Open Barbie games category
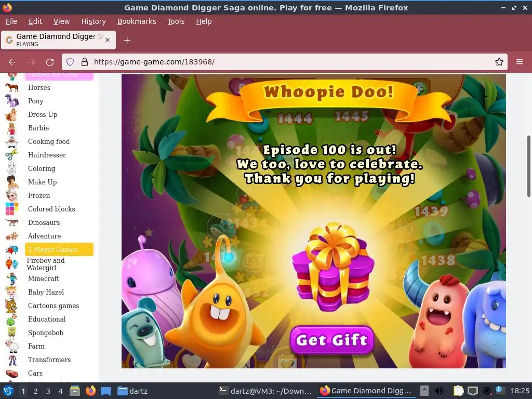This screenshot has height=399, width=532. (38, 128)
